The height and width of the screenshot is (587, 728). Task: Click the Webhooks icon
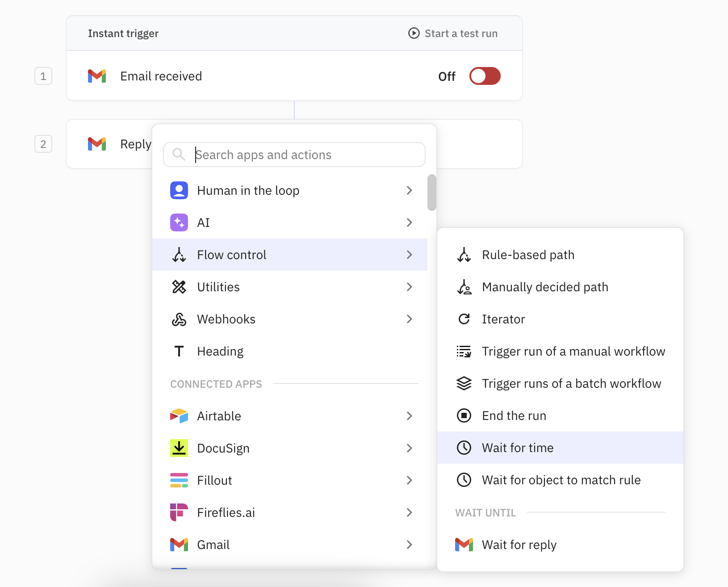pos(179,319)
